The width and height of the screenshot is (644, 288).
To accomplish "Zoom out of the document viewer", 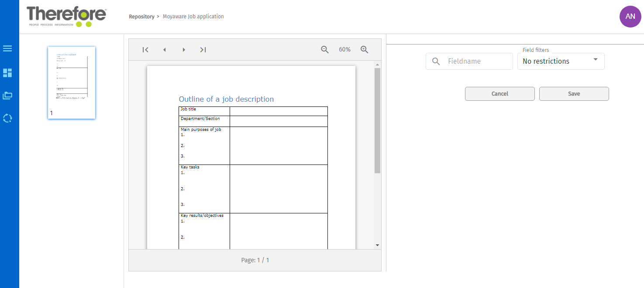I will pyautogui.click(x=325, y=50).
